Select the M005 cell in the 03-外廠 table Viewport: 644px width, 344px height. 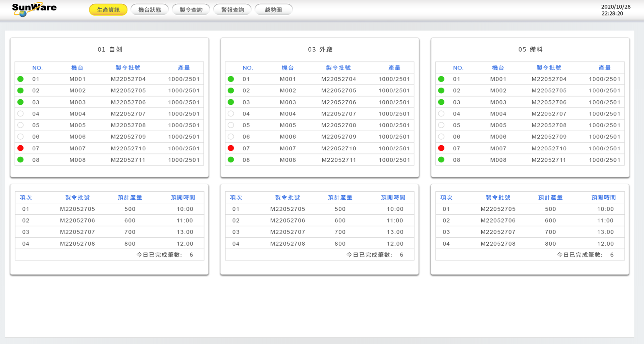(288, 125)
